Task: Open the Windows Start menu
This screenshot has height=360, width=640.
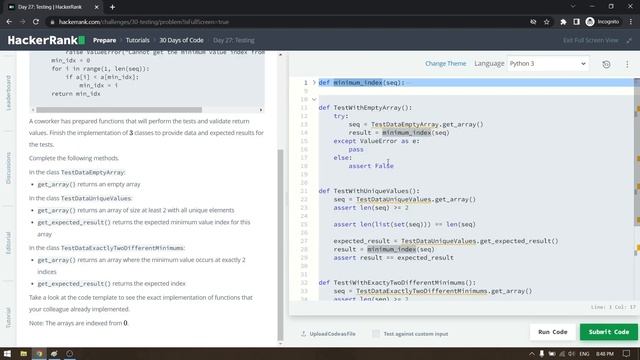Action: tap(7, 353)
